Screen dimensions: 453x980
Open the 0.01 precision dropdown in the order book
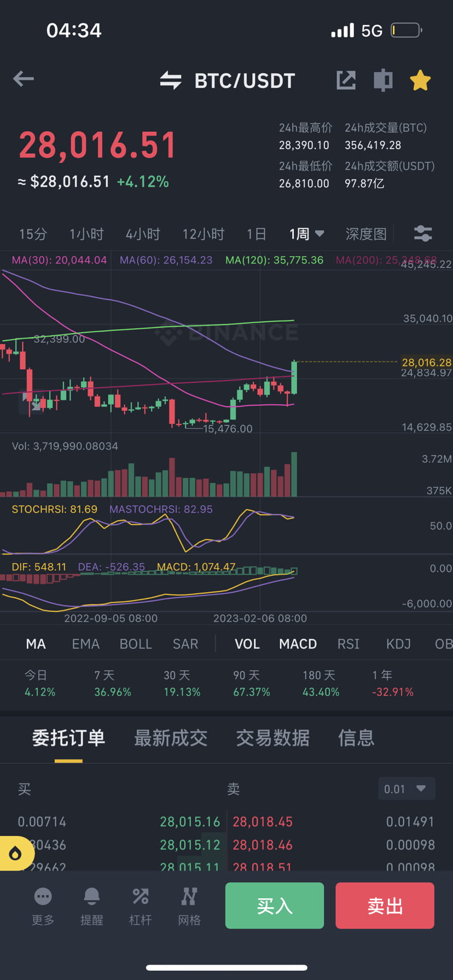406,789
